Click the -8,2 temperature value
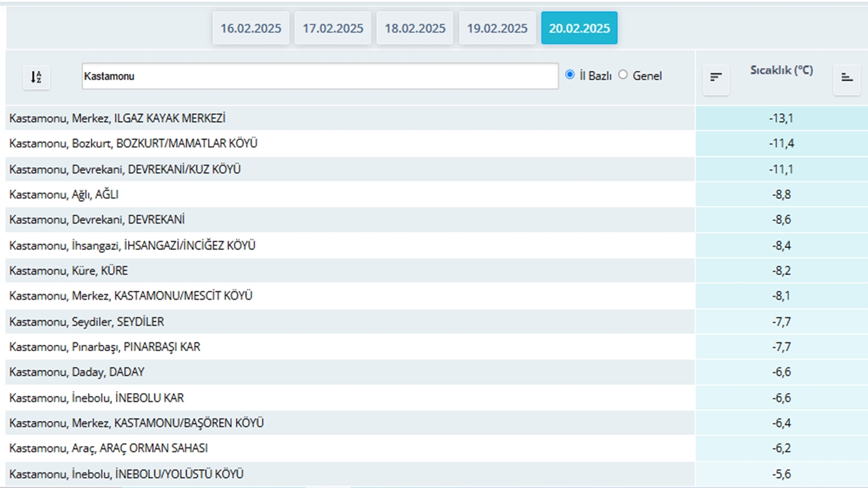 tap(781, 270)
